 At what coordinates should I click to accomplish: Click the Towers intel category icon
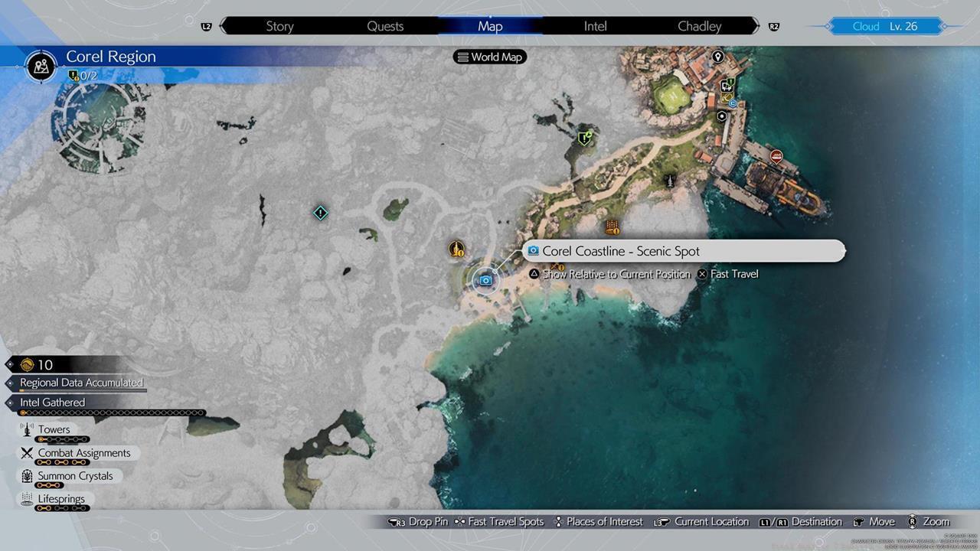26,429
